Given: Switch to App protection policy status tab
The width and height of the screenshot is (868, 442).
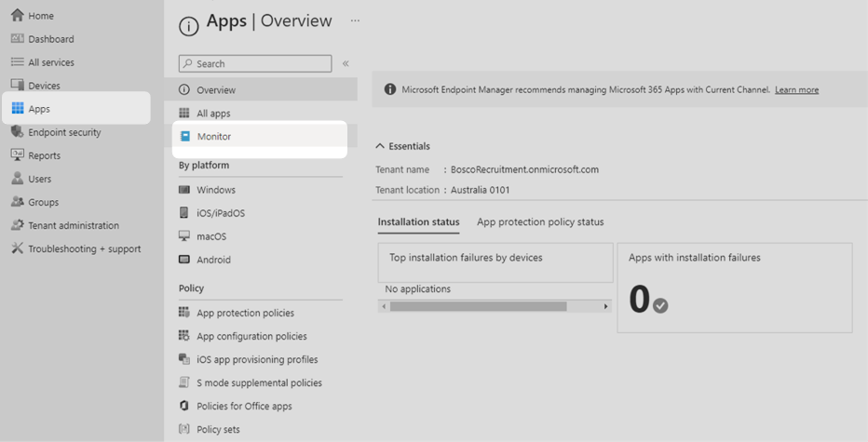Looking at the screenshot, I should pos(540,221).
